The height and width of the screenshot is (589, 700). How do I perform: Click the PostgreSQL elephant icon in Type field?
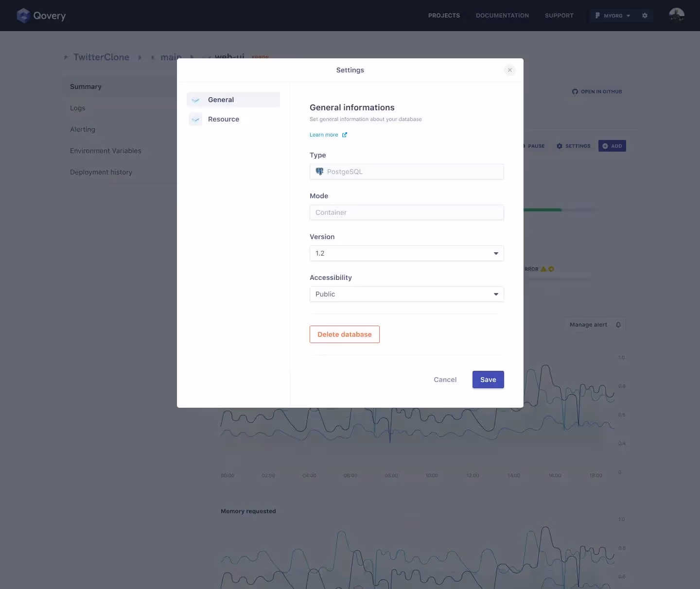point(320,172)
